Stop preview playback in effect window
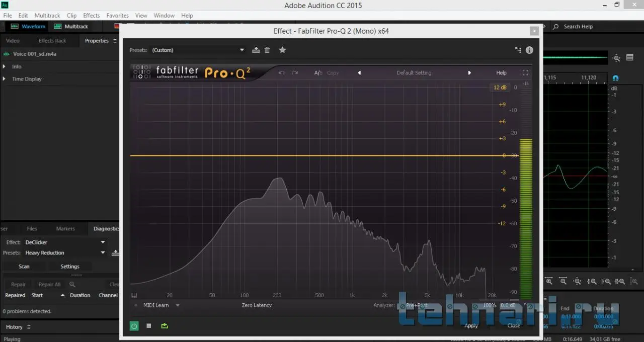The width and height of the screenshot is (644, 342). 149,326
